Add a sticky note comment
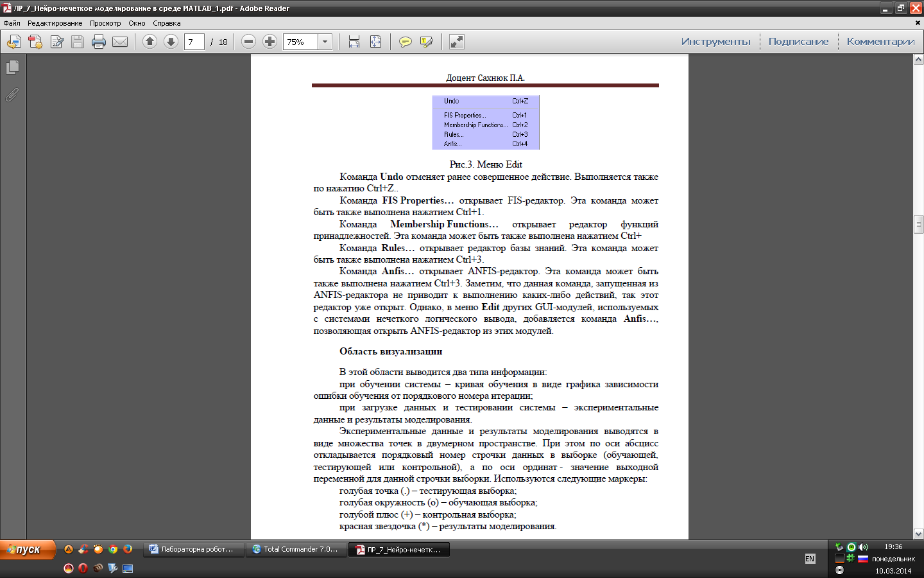 pos(406,42)
